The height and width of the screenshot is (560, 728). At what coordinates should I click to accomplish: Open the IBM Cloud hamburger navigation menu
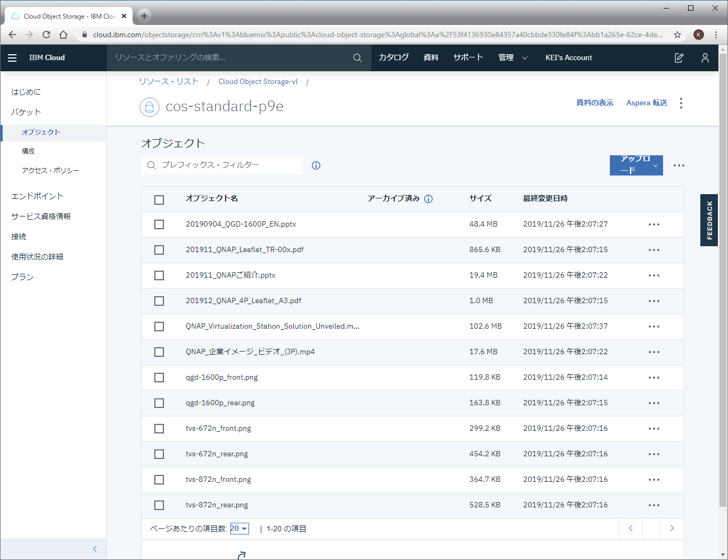(12, 58)
